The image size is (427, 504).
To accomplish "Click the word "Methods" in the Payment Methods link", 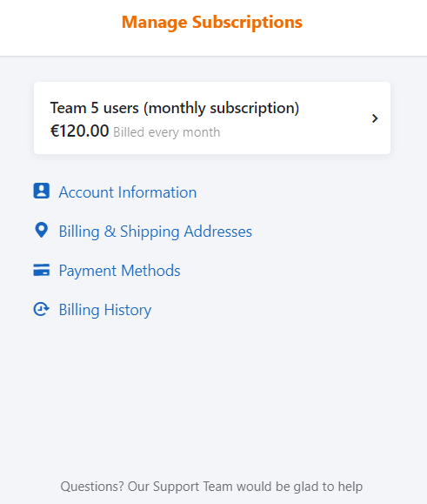I will (150, 271).
